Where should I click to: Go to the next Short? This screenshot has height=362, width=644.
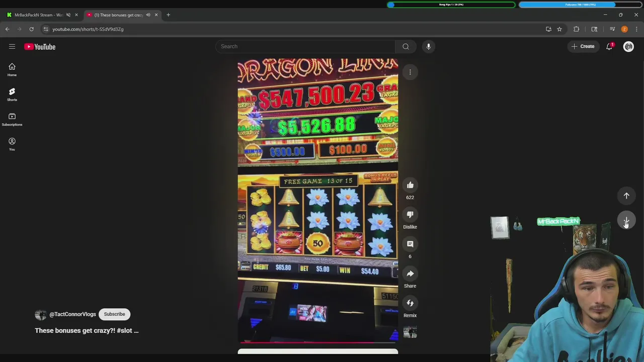pyautogui.click(x=626, y=221)
